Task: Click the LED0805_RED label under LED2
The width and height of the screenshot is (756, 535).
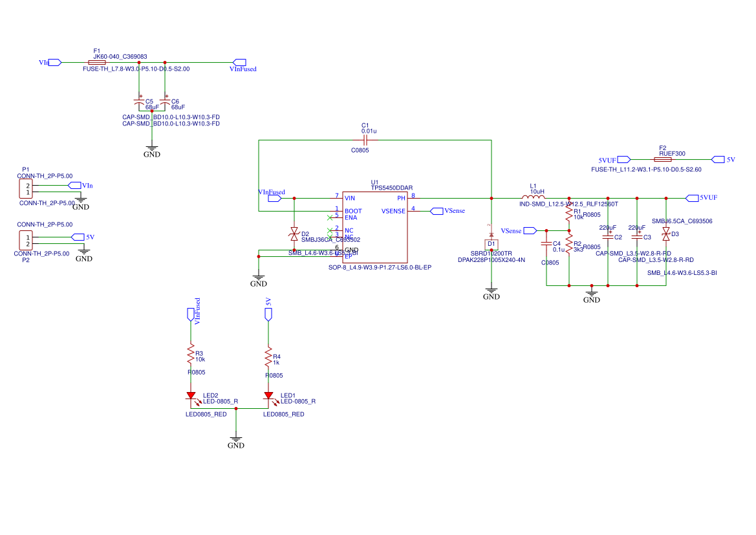Action: 206,415
